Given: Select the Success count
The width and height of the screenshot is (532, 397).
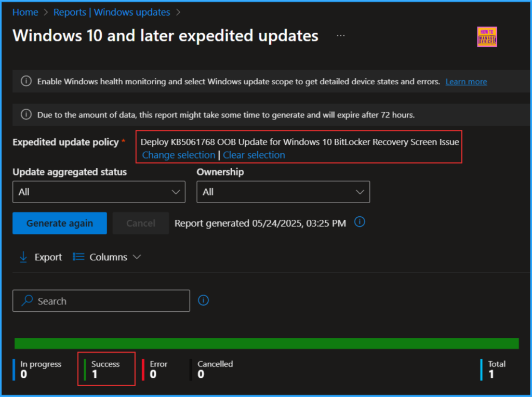Looking at the screenshot, I should (x=95, y=374).
